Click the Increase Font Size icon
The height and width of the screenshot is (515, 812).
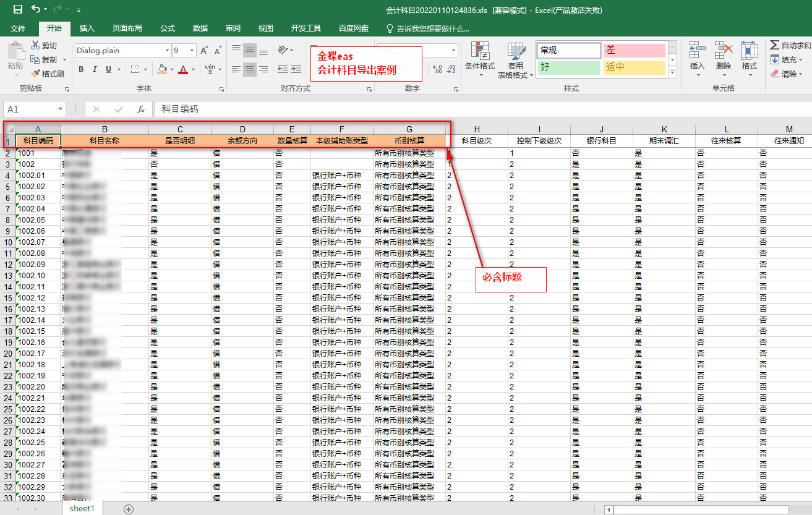click(x=204, y=51)
